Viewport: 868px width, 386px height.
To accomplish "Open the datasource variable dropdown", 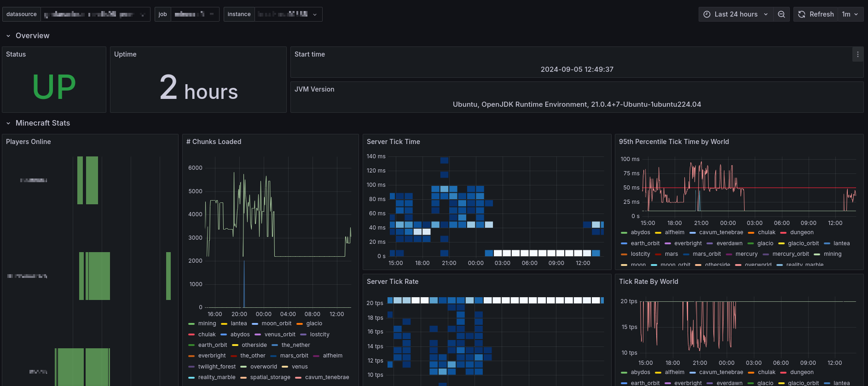I will tap(95, 14).
